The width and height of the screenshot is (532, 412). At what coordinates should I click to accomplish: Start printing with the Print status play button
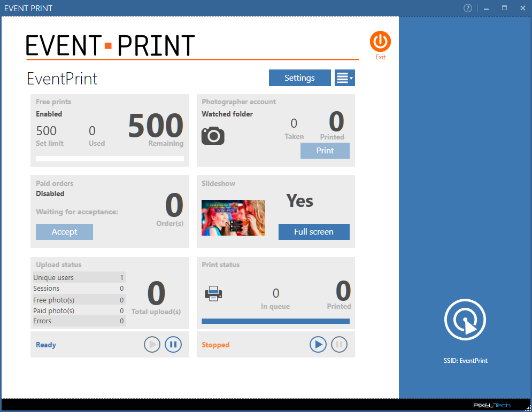click(318, 345)
